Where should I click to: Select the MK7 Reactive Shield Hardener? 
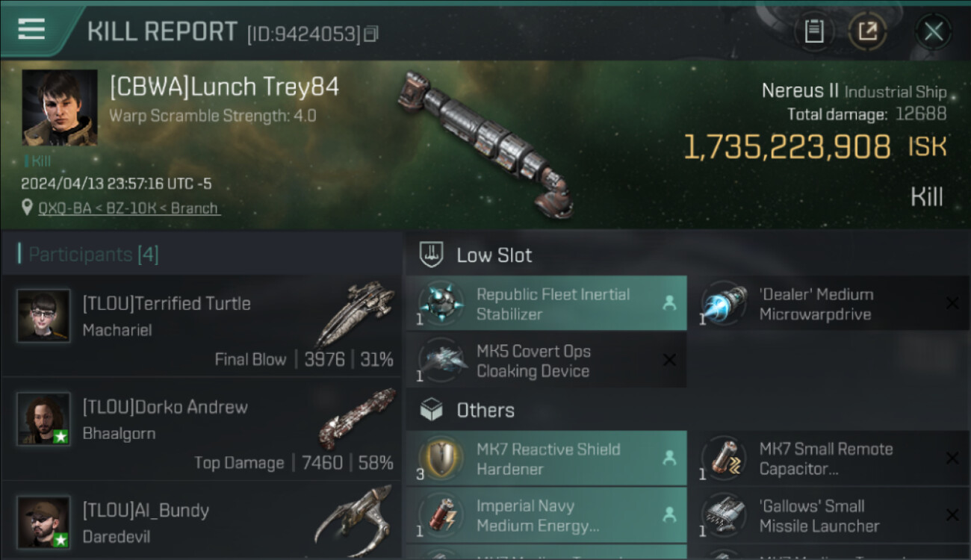click(548, 459)
